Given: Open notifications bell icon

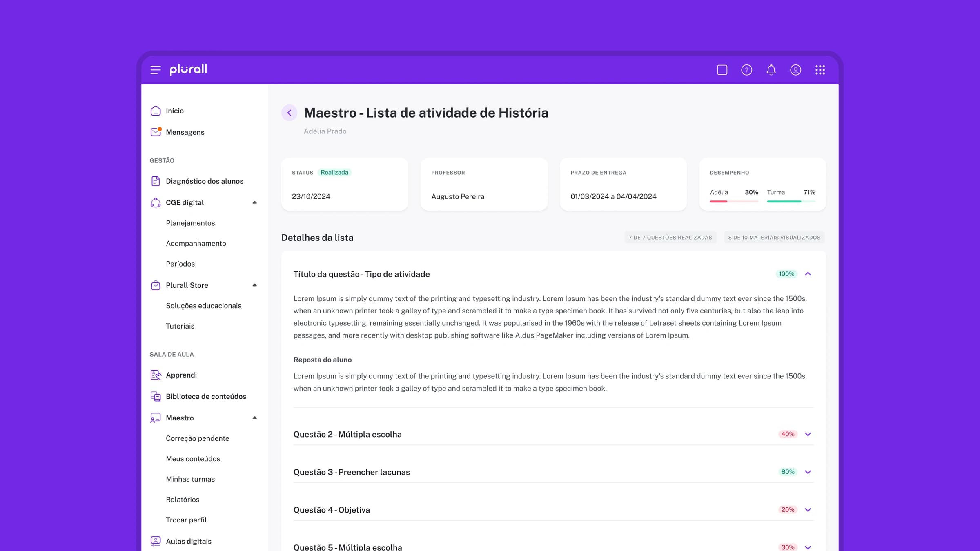Looking at the screenshot, I should click(771, 70).
